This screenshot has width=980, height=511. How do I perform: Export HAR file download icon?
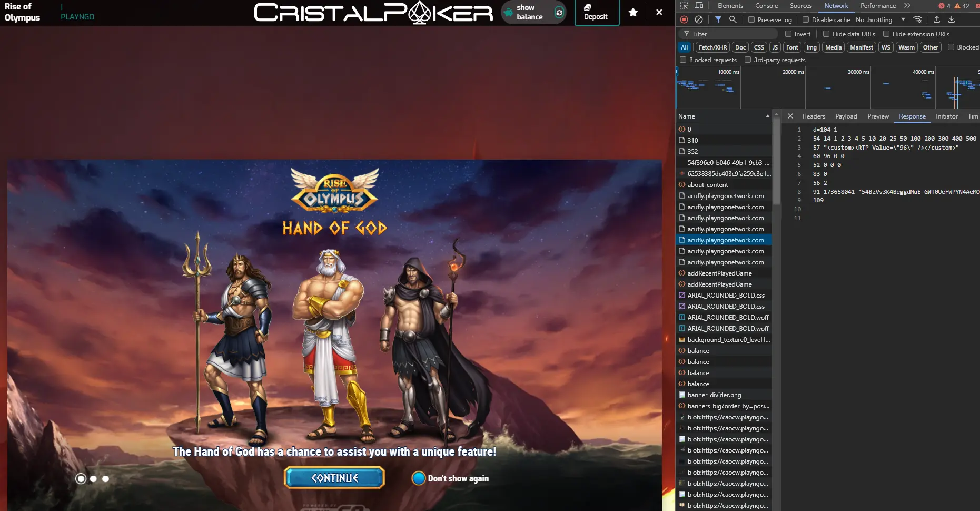click(952, 19)
